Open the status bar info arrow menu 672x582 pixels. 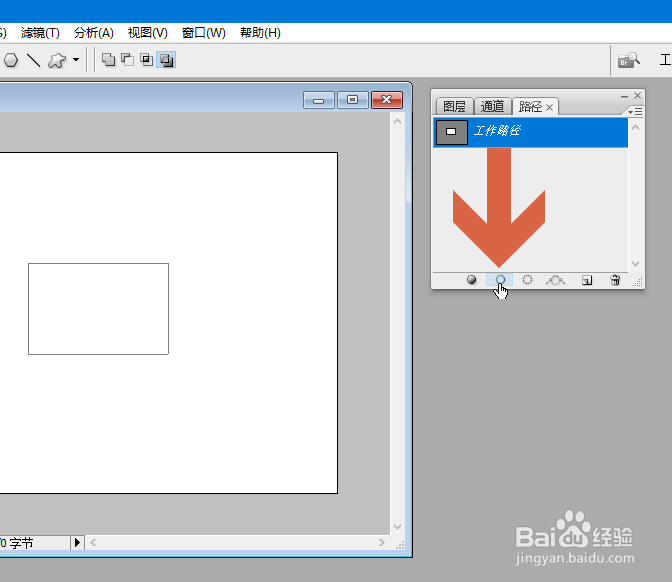point(77,543)
